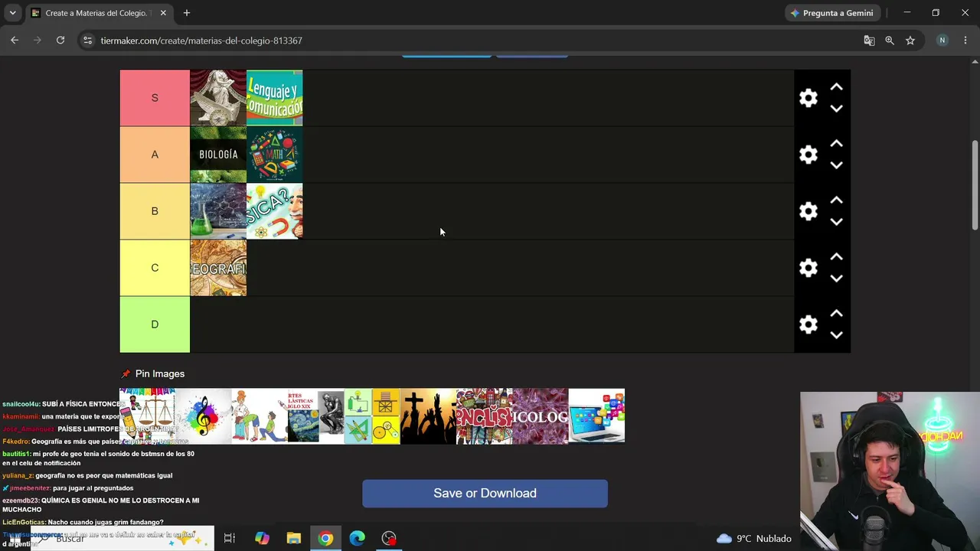Move tier S row up with arrow
The width and height of the screenshot is (980, 551).
(x=837, y=87)
